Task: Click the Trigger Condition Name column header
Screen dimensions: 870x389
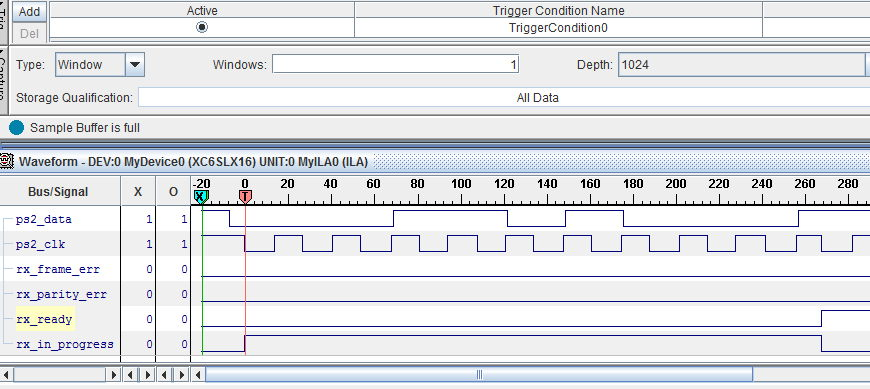Action: [x=558, y=11]
